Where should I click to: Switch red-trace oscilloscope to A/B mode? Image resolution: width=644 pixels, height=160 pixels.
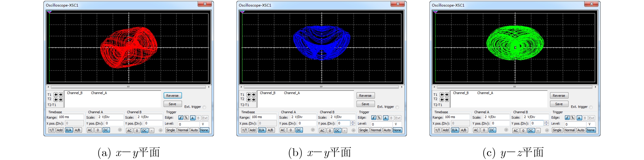78,130
